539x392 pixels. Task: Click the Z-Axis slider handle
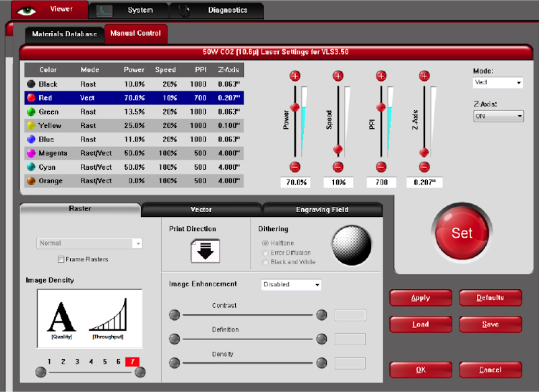pyautogui.click(x=424, y=152)
